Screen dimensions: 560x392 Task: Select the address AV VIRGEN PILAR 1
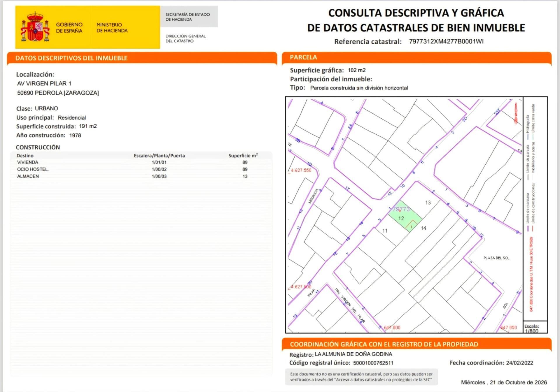coord(44,84)
